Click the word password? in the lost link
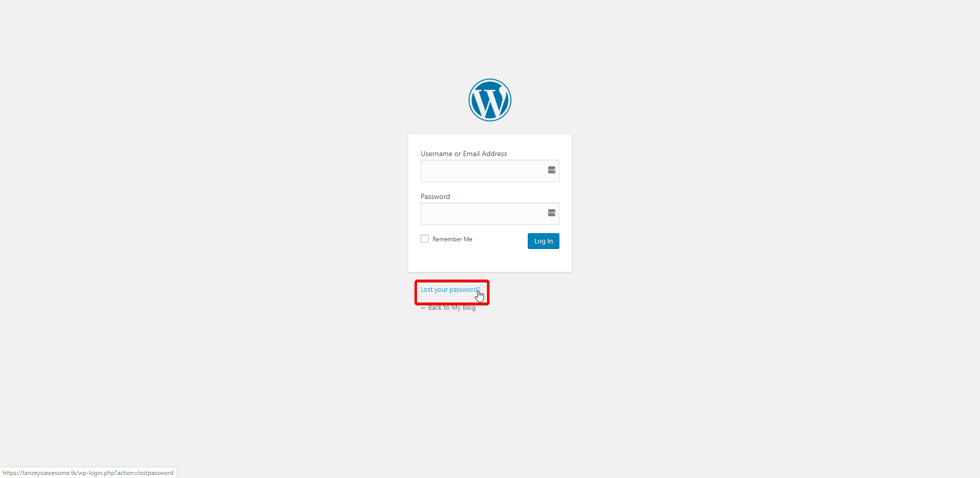980x478 pixels. point(464,290)
